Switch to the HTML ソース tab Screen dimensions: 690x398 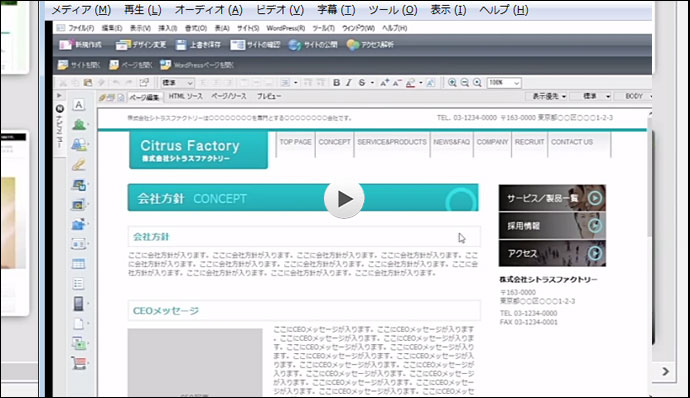(185, 96)
